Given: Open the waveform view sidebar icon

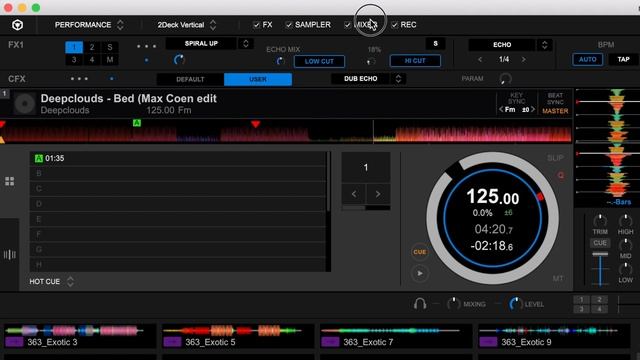Looking at the screenshot, I should click(x=9, y=255).
